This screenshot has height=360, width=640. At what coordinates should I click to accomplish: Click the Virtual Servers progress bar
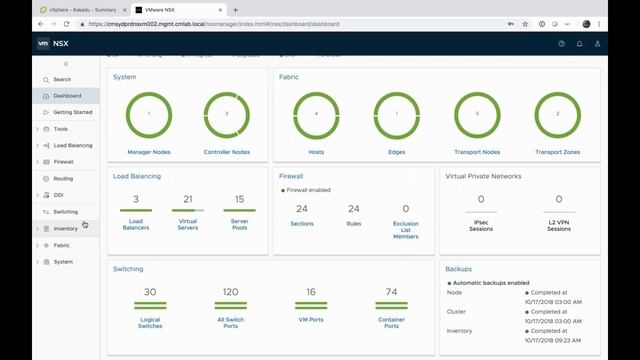tap(188, 210)
